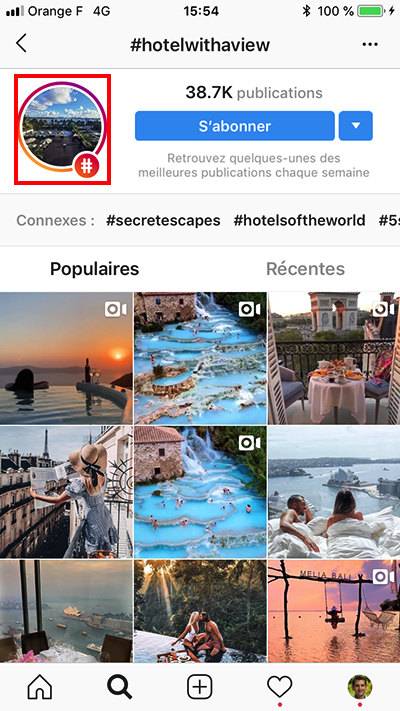Open the Eiffel Tower hat girl post

tap(66, 492)
